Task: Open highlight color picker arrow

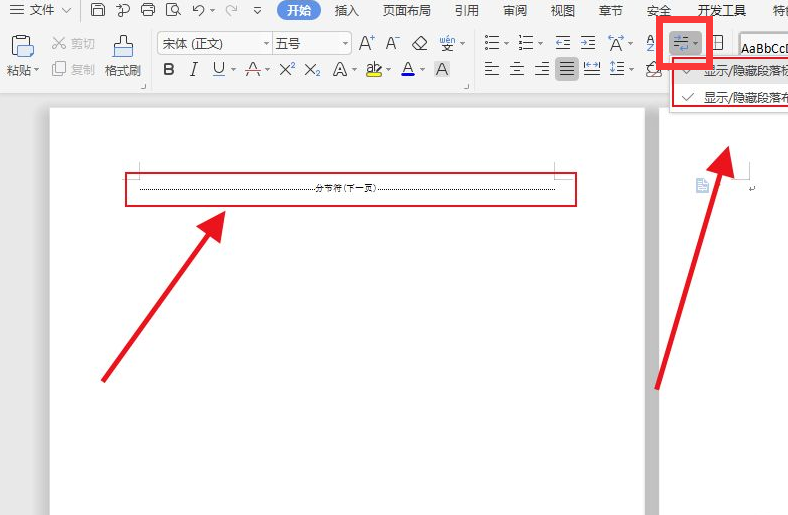Action: (x=388, y=69)
